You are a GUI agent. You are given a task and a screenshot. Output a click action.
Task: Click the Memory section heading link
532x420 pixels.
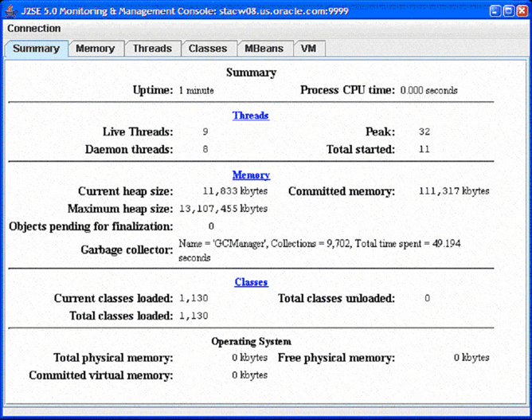coord(251,175)
